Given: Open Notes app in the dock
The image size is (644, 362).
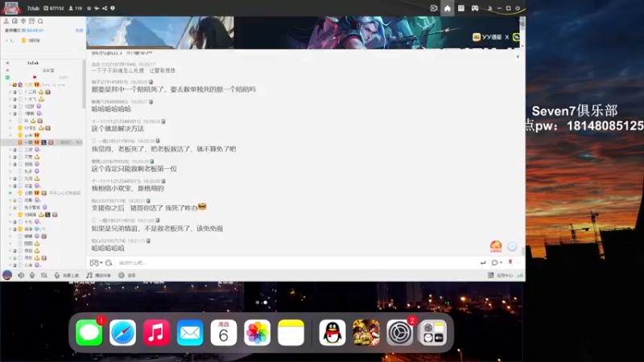Looking at the screenshot, I should pos(291,332).
